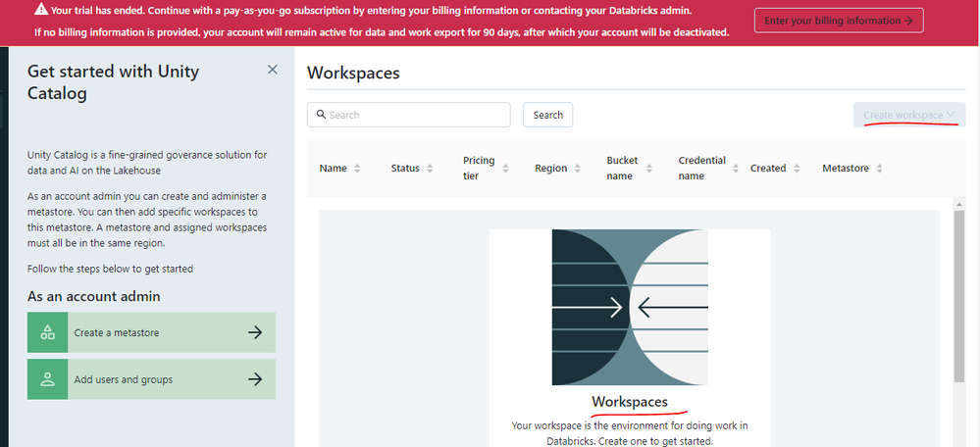Click the Region column header
This screenshot has height=447, width=980.
tap(551, 168)
